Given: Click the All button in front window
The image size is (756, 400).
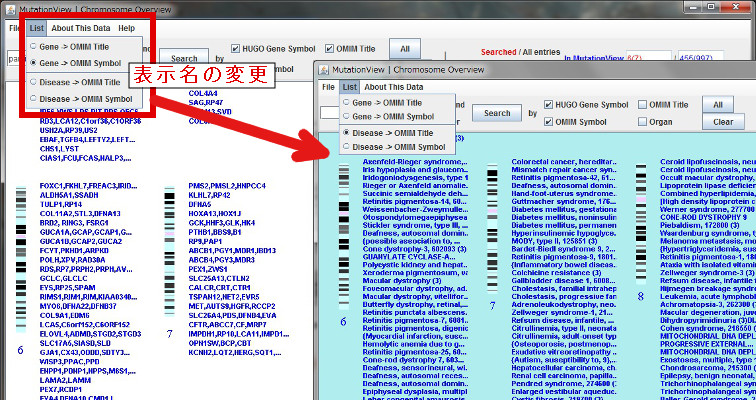Looking at the screenshot, I should tap(716, 105).
